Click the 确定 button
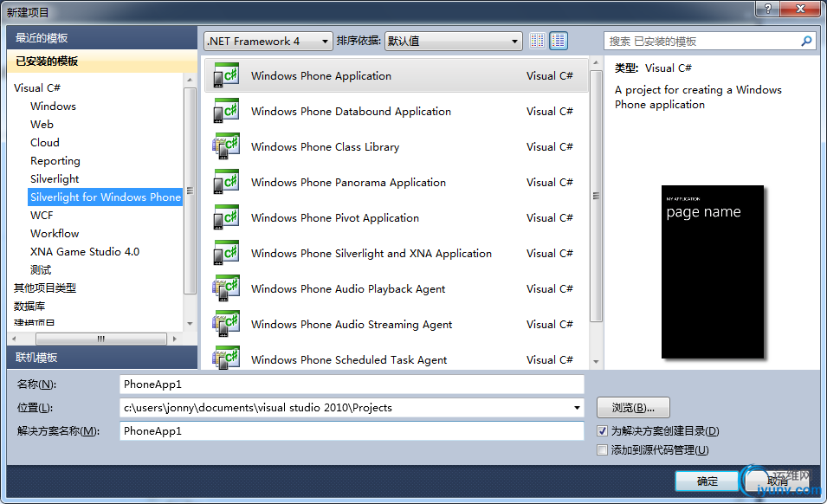 click(707, 481)
